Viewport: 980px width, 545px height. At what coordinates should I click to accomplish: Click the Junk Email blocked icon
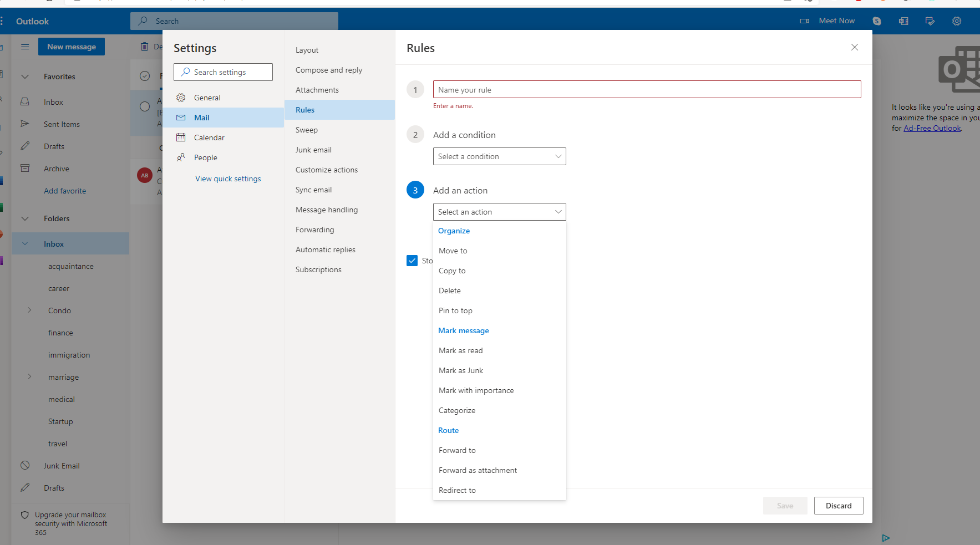tap(25, 465)
